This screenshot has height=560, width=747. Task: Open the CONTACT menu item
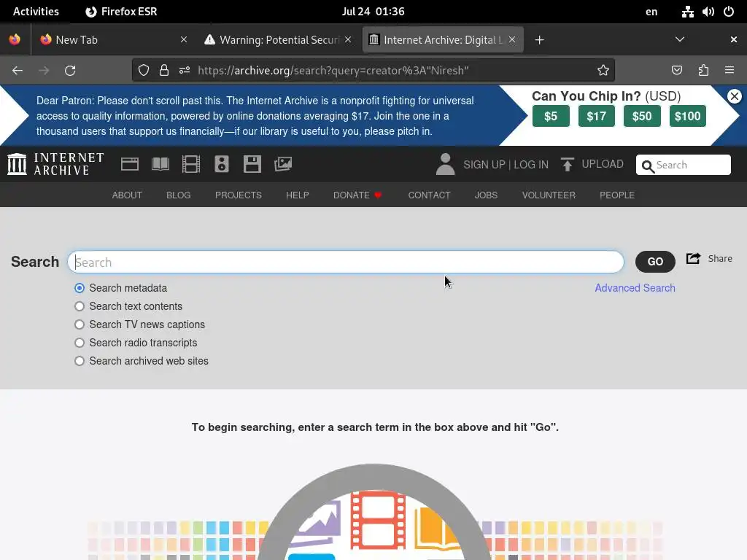[429, 195]
